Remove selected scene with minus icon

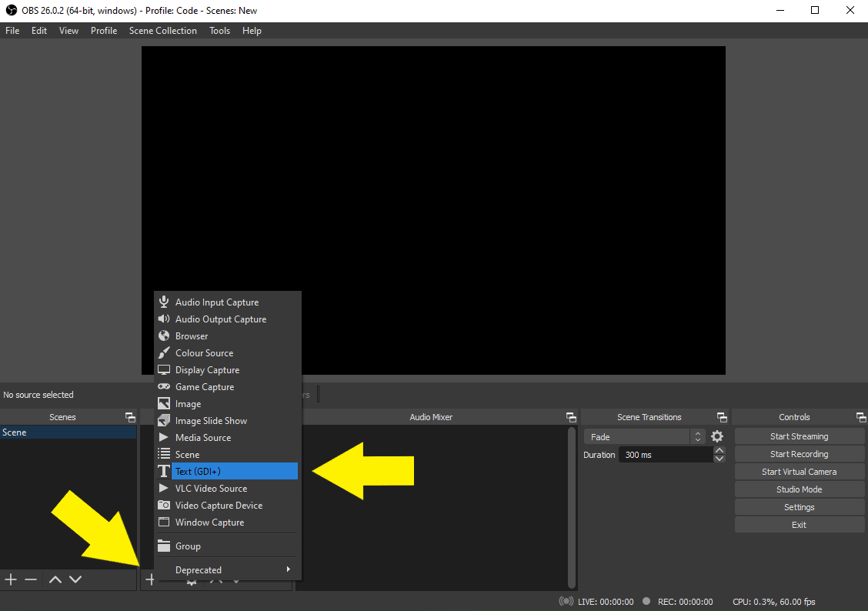click(x=31, y=579)
